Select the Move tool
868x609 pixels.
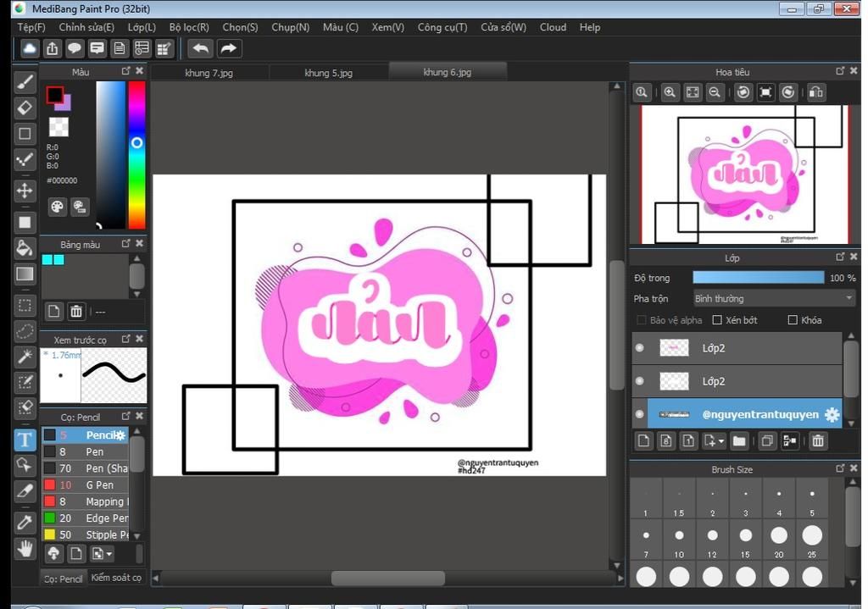click(25, 191)
